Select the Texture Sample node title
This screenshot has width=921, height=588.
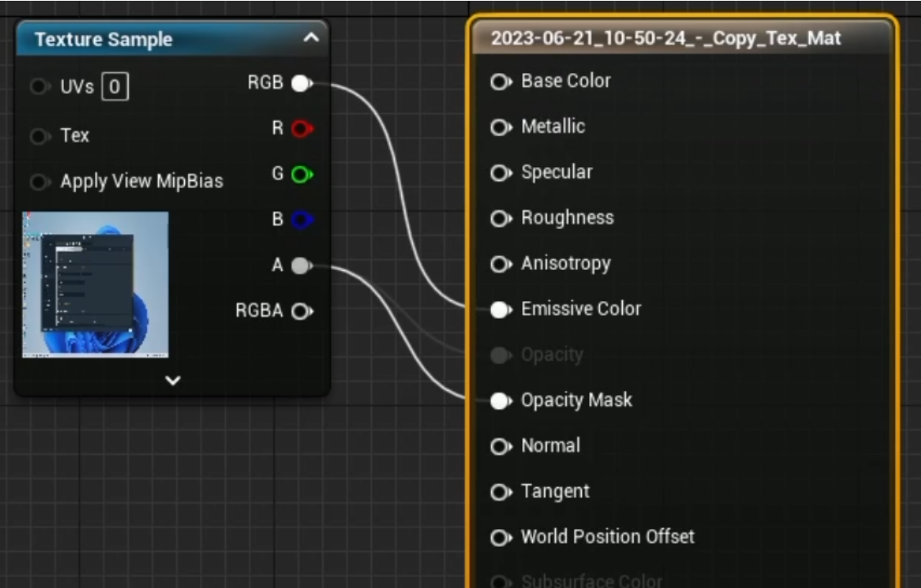coord(104,40)
